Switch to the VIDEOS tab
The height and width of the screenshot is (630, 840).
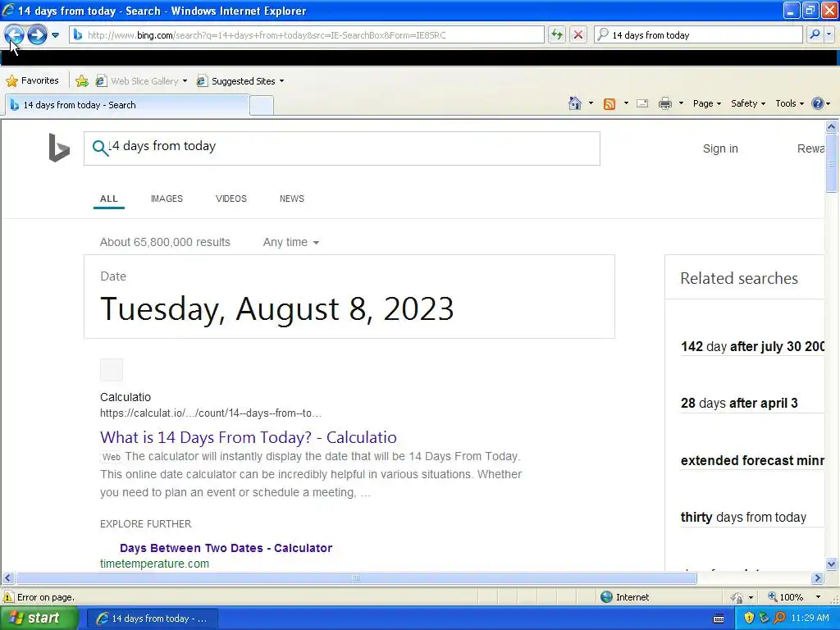231,199
